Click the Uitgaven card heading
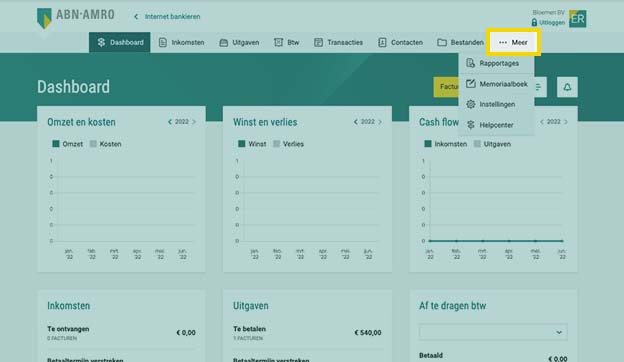Screen dimensions: 624x362 point(251,306)
